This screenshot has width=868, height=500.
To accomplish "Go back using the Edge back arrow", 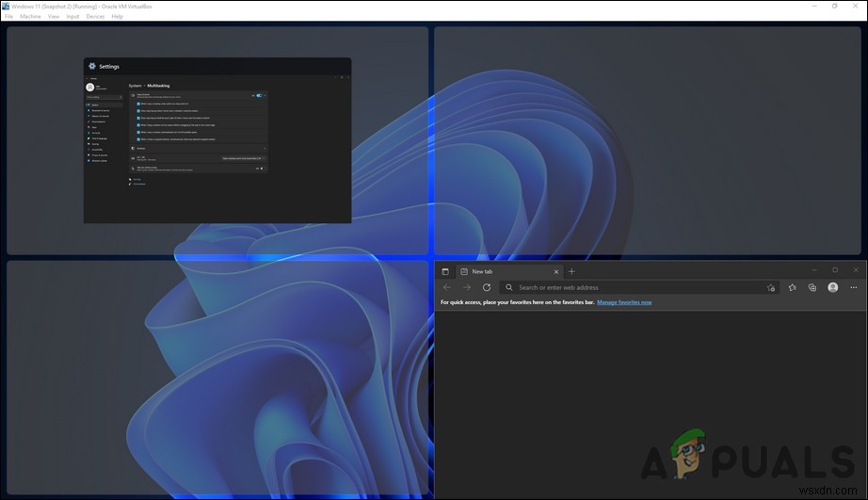I will (447, 287).
